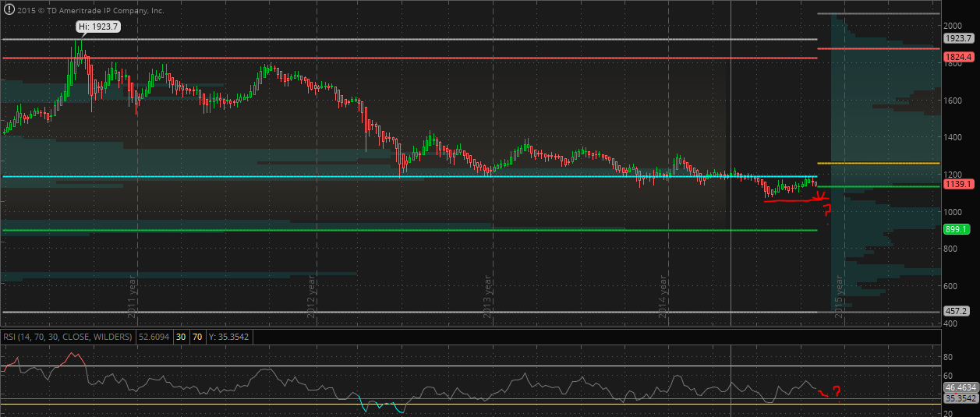Click the 800 tick on the price axis

point(951,249)
